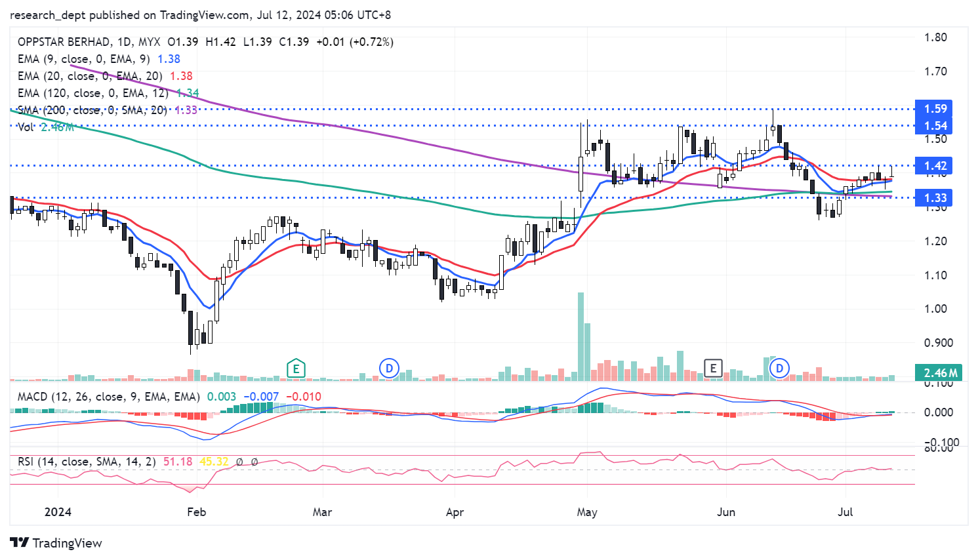Screen dimensions: 978x560
Task: Click the TradingView logo at bottom left
Action: point(56,543)
